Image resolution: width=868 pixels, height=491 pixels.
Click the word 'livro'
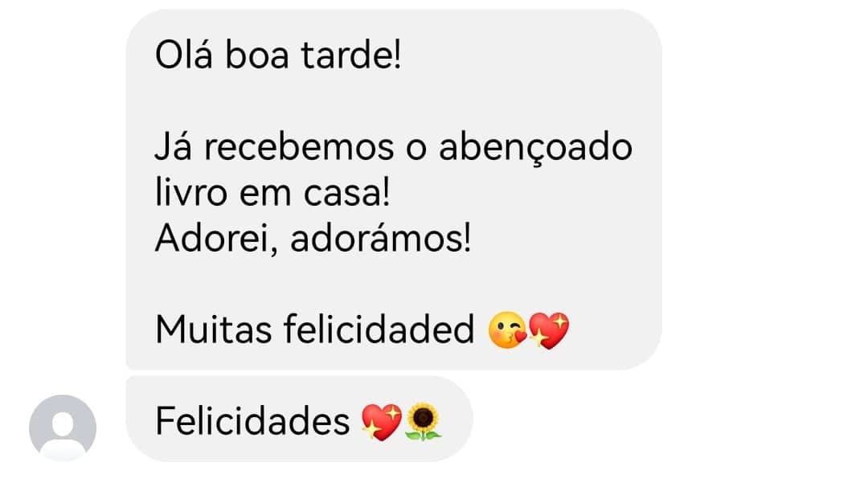[x=191, y=193]
